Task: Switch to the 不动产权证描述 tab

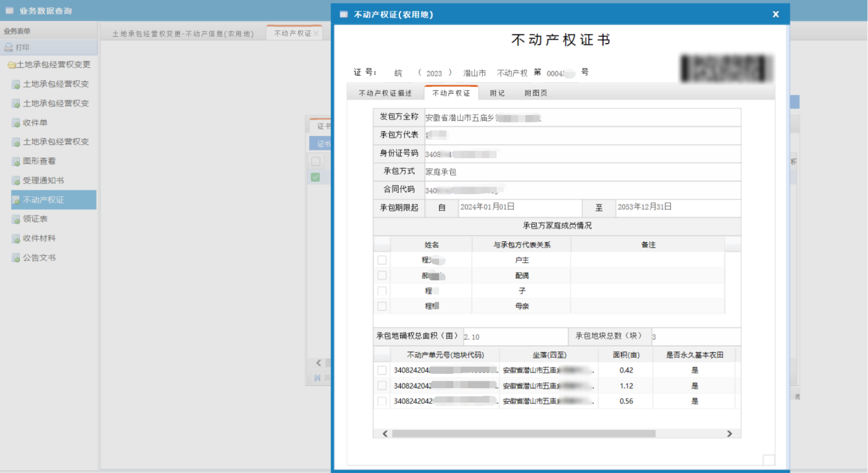Action: click(x=385, y=94)
